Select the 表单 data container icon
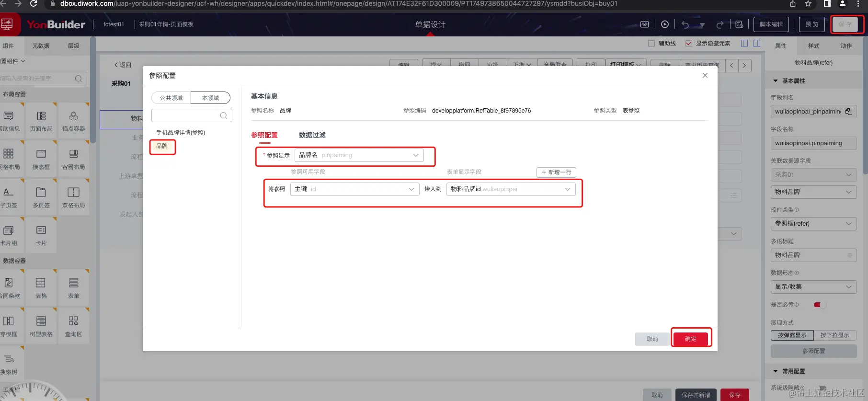Screen dimensions: 868x401 click(x=73, y=283)
